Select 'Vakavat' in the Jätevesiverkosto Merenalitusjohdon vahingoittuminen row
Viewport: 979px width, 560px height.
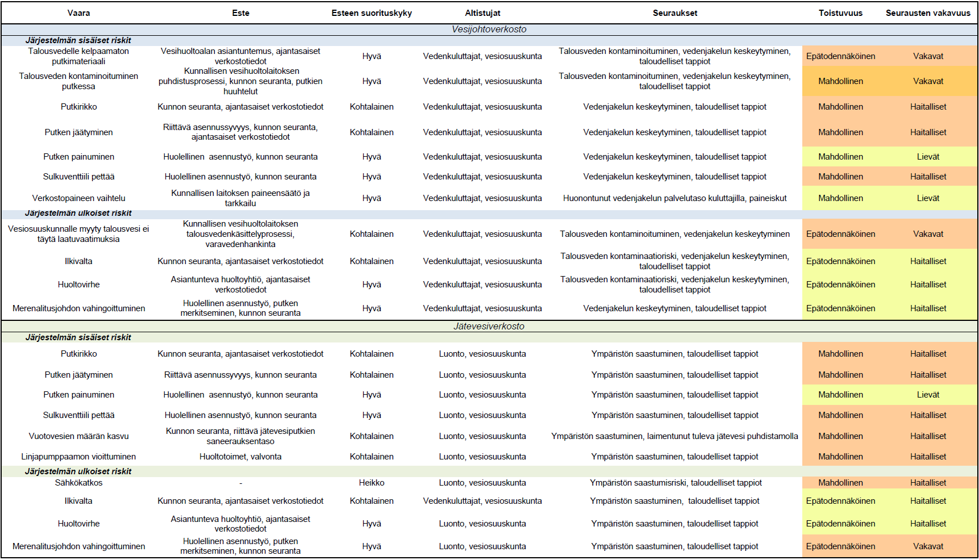[928, 546]
